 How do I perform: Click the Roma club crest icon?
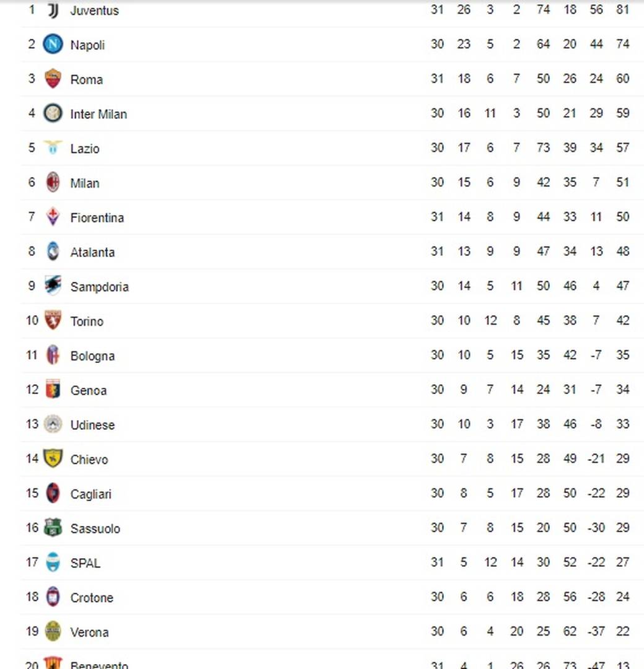pyautogui.click(x=53, y=79)
